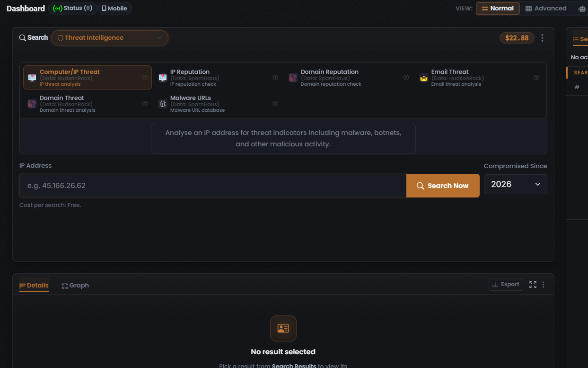Open help for Malware URLs
The image size is (588, 368).
(275, 104)
